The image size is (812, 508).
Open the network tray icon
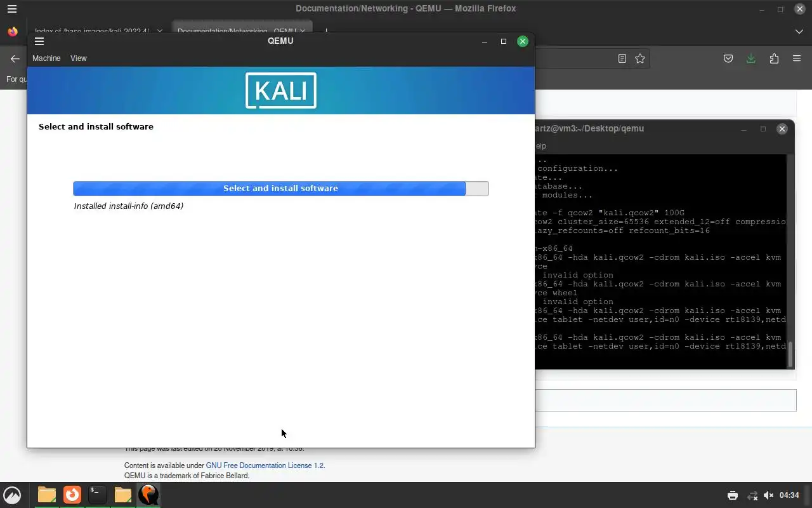pos(752,495)
